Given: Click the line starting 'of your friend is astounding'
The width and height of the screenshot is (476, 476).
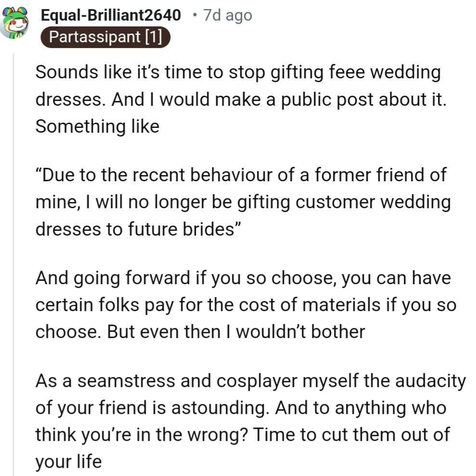Looking at the screenshot, I should click(241, 408).
